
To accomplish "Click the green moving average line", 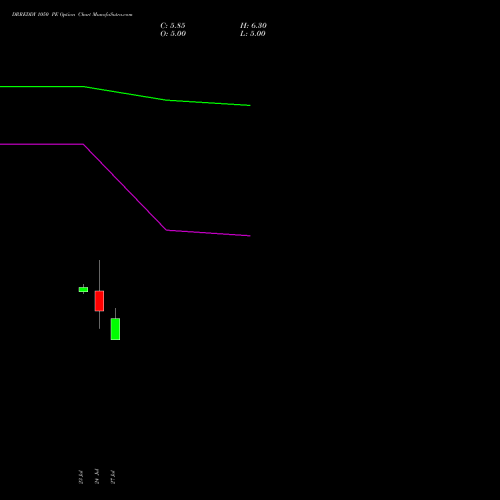I will tap(125, 94).
